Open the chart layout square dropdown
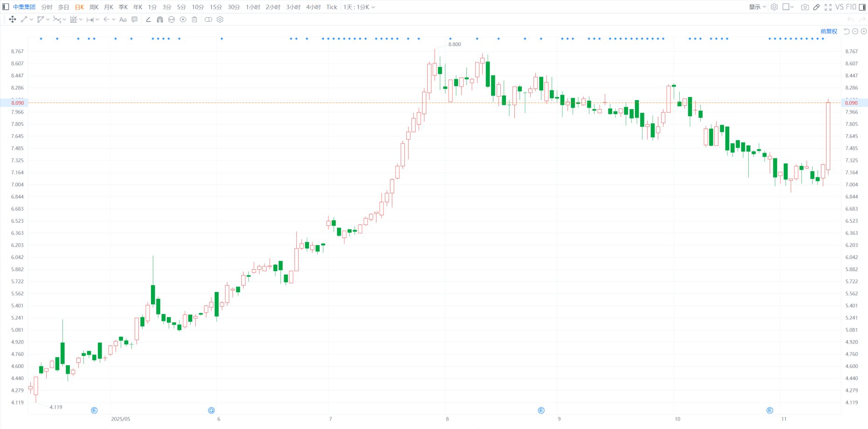The height and width of the screenshot is (429, 868). click(x=788, y=7)
